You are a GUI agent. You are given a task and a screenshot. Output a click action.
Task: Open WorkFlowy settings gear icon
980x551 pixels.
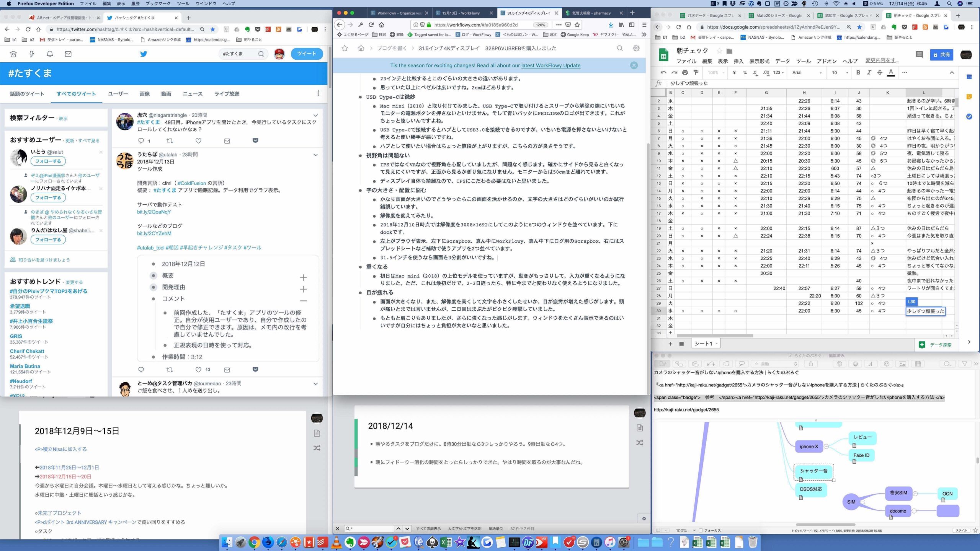tap(636, 48)
